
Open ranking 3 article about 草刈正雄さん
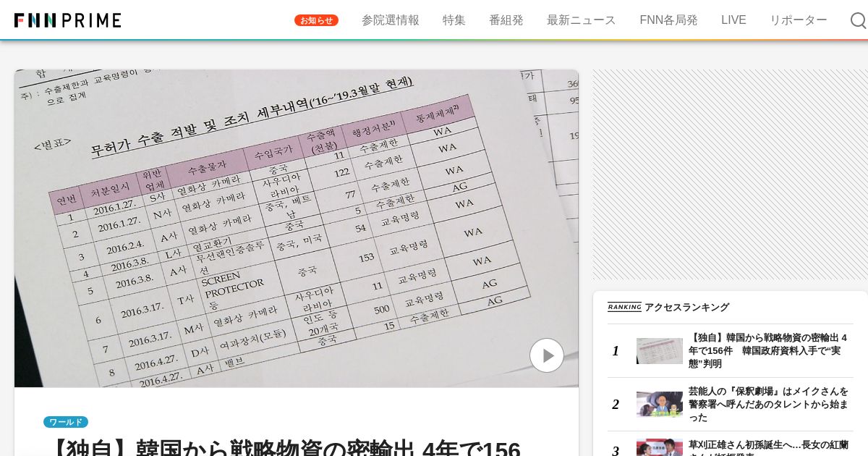[768, 447]
